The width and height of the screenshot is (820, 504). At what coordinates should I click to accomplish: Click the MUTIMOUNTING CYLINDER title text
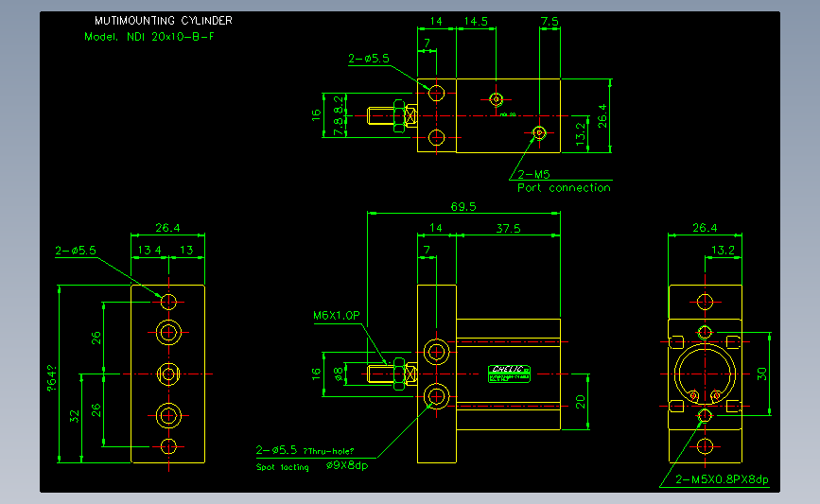[x=164, y=21]
